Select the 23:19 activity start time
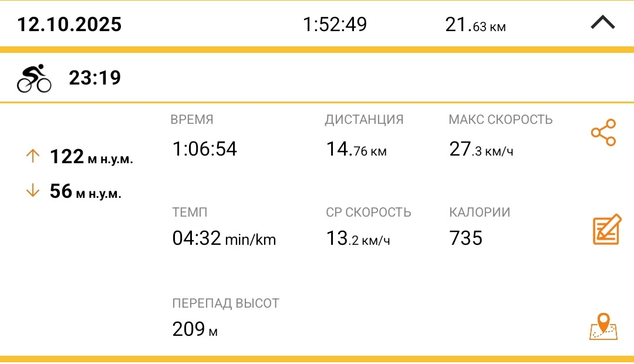 point(95,77)
